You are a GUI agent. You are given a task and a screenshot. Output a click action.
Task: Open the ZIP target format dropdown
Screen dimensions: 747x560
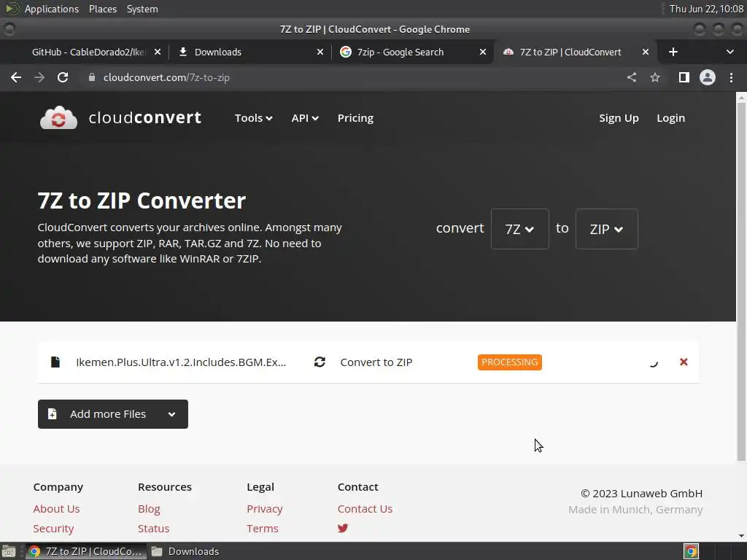pos(606,229)
